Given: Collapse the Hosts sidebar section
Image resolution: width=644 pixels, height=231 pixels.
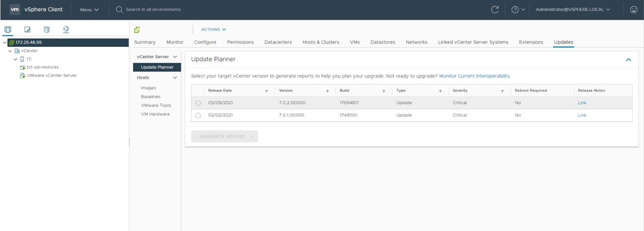Looking at the screenshot, I should point(175,78).
